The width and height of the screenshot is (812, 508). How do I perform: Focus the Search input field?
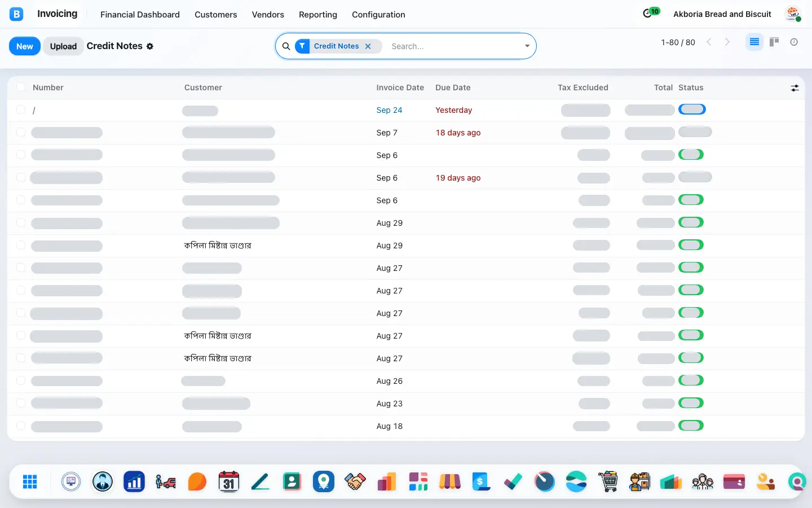(x=454, y=46)
